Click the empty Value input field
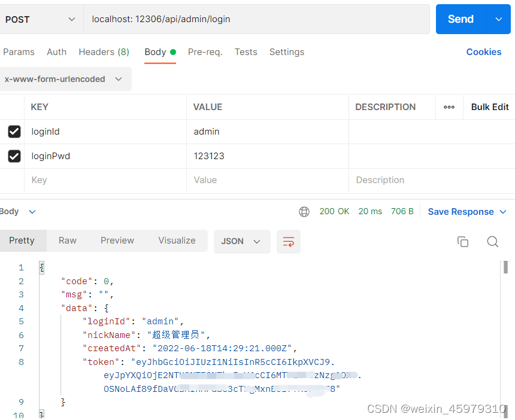 [x=267, y=180]
